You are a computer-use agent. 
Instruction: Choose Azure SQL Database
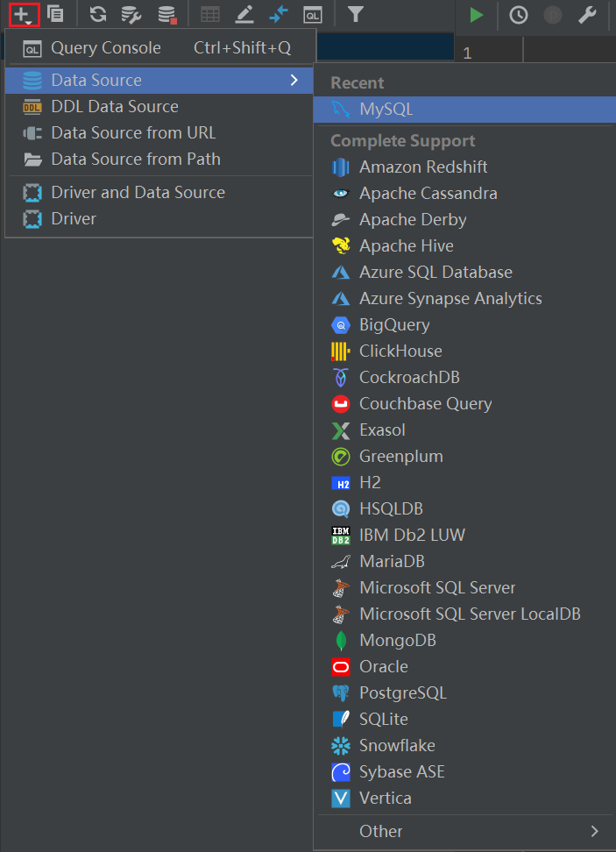click(x=464, y=273)
